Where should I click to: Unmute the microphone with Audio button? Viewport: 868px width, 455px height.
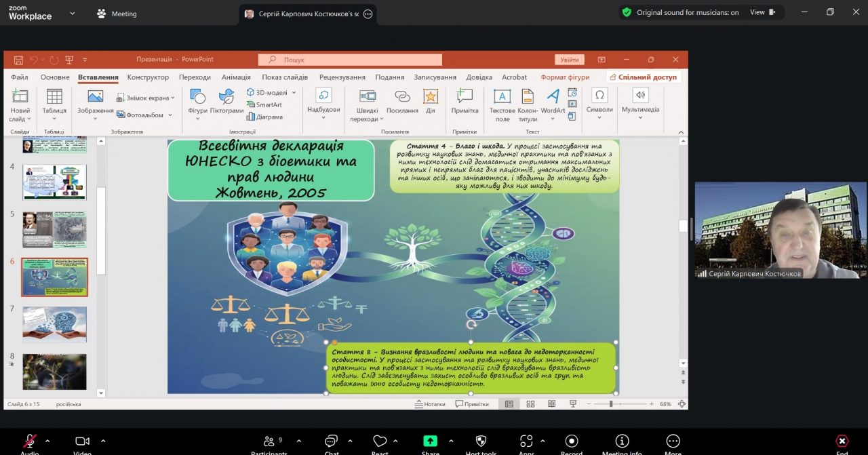(x=29, y=441)
